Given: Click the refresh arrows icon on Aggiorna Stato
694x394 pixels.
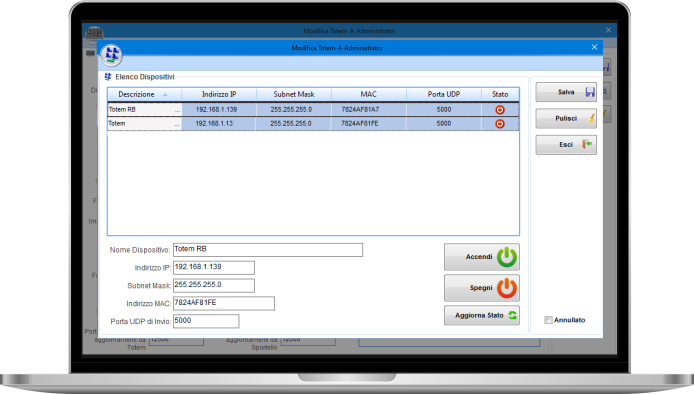Looking at the screenshot, I should 512,315.
